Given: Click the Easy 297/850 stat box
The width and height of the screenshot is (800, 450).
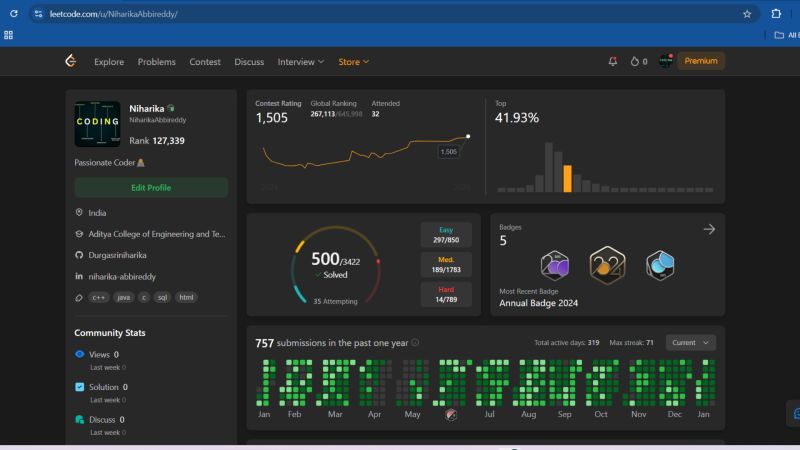Looking at the screenshot, I should [446, 235].
